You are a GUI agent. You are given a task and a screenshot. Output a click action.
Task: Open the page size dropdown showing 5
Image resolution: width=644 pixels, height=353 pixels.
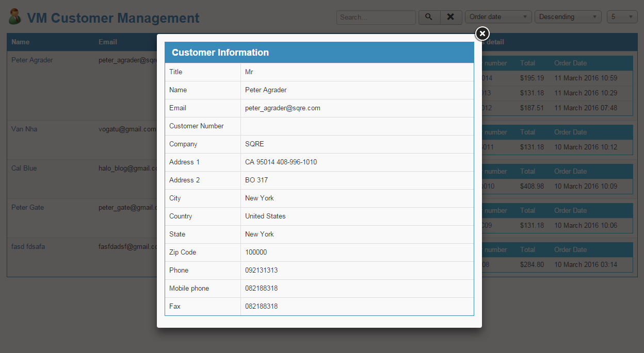coord(622,17)
